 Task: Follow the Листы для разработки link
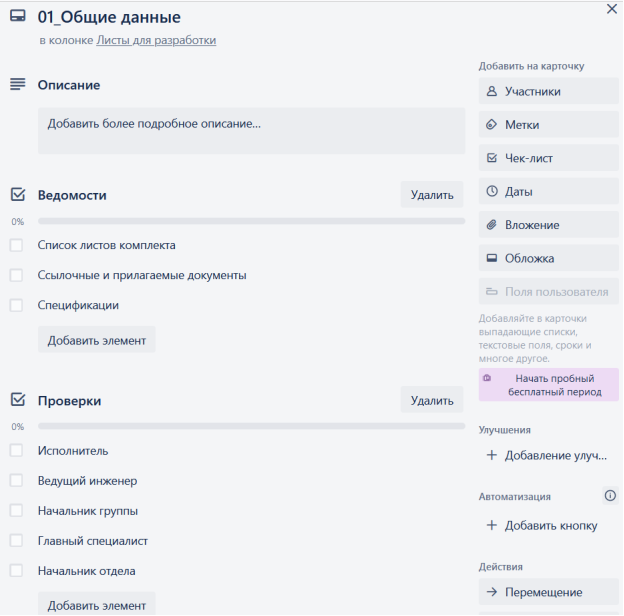pos(156,40)
